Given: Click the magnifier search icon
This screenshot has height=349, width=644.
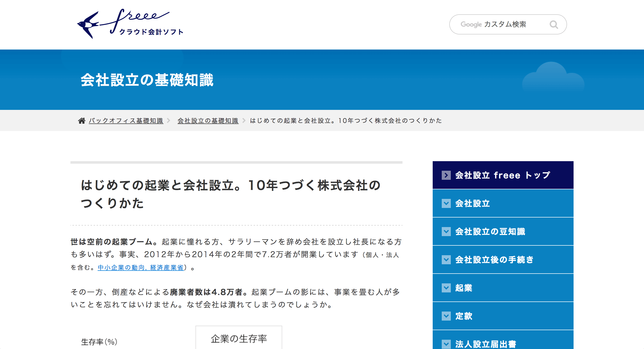Looking at the screenshot, I should 554,25.
